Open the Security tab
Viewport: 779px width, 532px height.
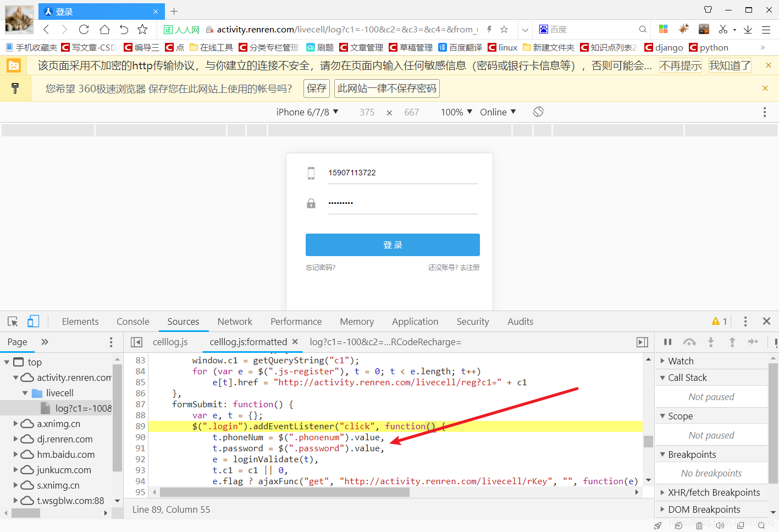(x=473, y=322)
